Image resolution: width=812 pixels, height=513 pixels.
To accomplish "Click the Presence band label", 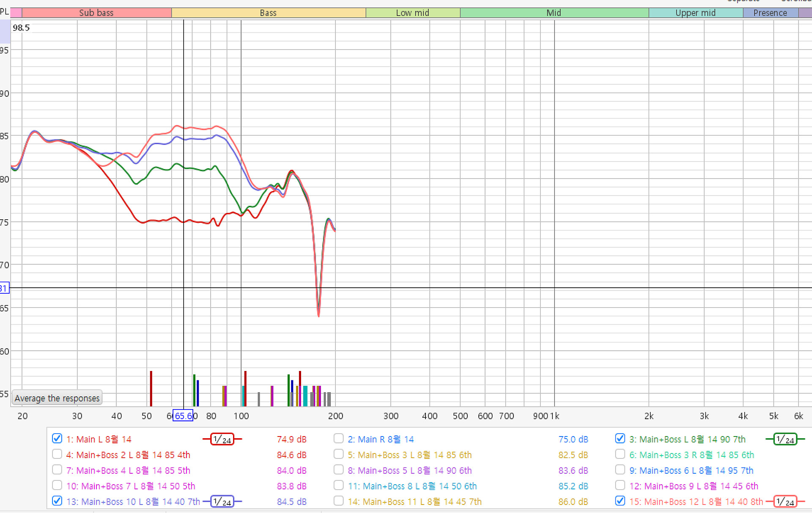I will click(771, 13).
